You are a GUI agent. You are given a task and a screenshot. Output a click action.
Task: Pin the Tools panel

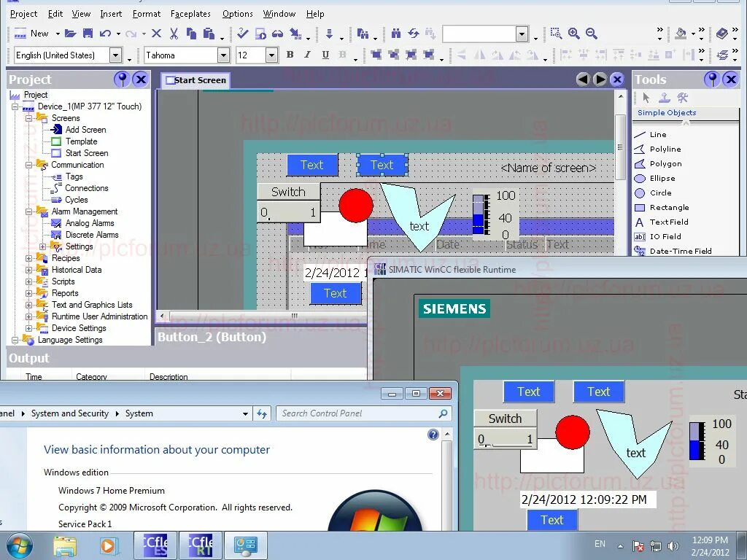(x=712, y=79)
